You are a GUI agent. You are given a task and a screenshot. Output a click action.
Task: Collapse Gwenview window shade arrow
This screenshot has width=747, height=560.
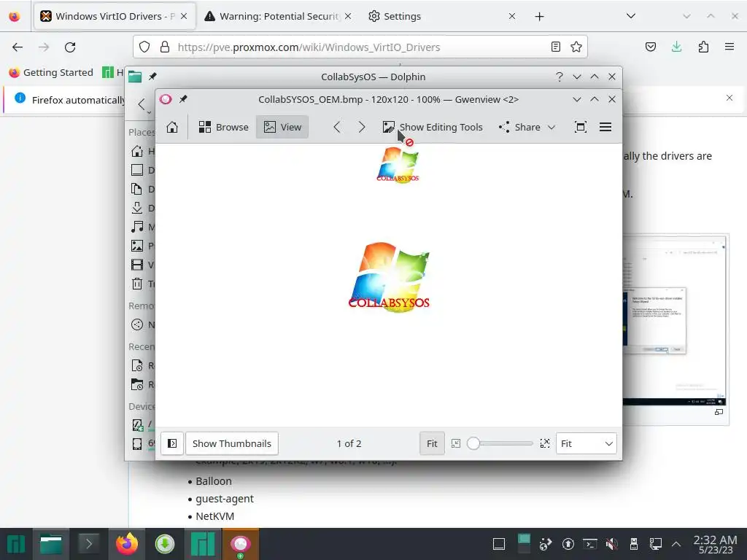click(577, 99)
